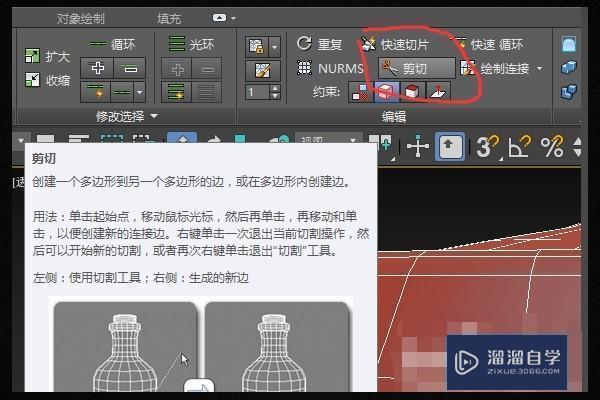Screen dimensions: 600x400
Task: Open the selection filter dropdown arrow on the main toolbar
Action: [x=21, y=141]
